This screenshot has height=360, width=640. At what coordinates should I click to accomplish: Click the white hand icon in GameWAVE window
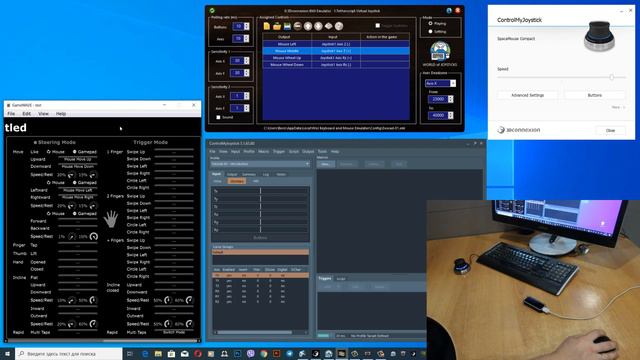pyautogui.click(x=110, y=219)
